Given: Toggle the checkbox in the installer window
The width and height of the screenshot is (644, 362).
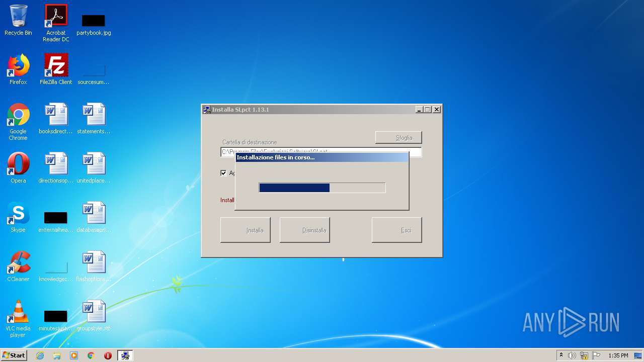Looking at the screenshot, I should pyautogui.click(x=223, y=173).
